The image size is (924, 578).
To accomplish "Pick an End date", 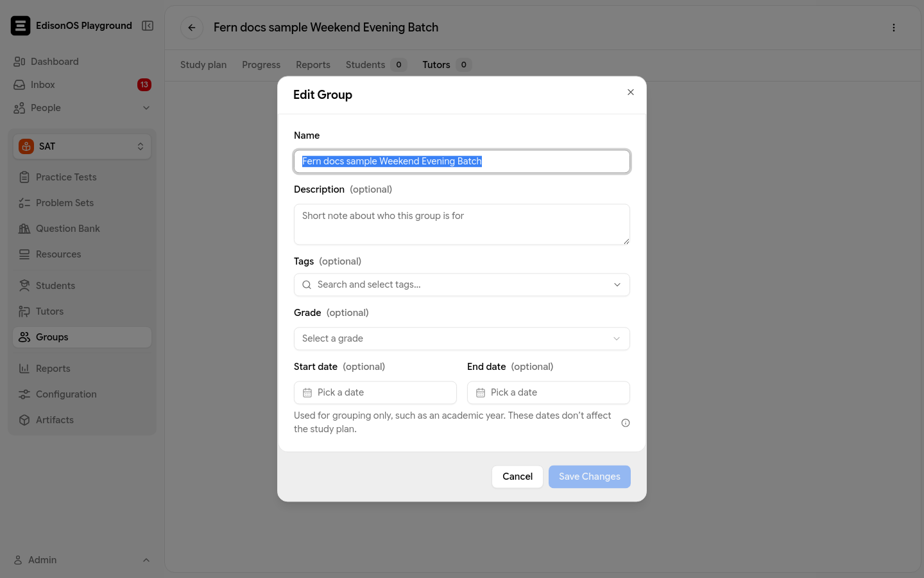I will pyautogui.click(x=549, y=392).
